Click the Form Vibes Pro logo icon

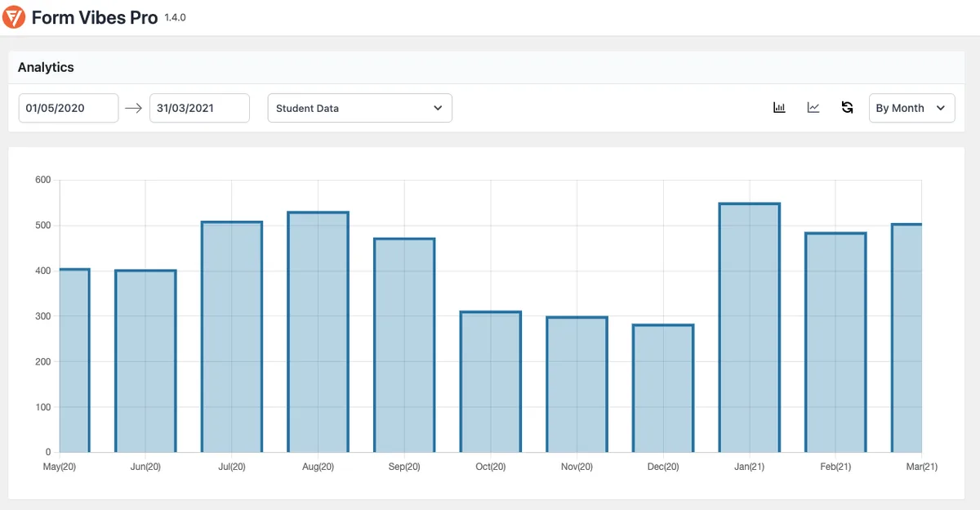click(x=14, y=16)
